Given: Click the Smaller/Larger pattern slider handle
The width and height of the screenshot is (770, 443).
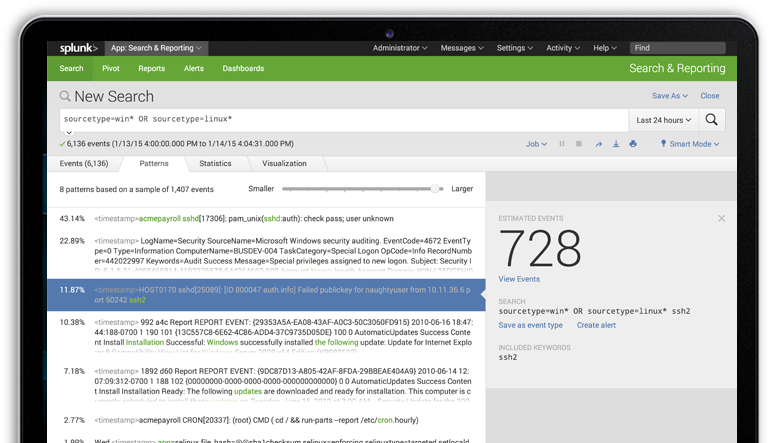Looking at the screenshot, I should (436, 188).
